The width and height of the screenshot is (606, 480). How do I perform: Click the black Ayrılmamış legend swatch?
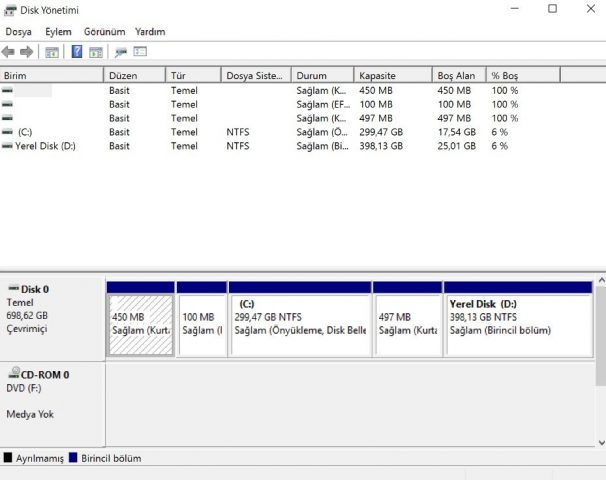coord(8,458)
